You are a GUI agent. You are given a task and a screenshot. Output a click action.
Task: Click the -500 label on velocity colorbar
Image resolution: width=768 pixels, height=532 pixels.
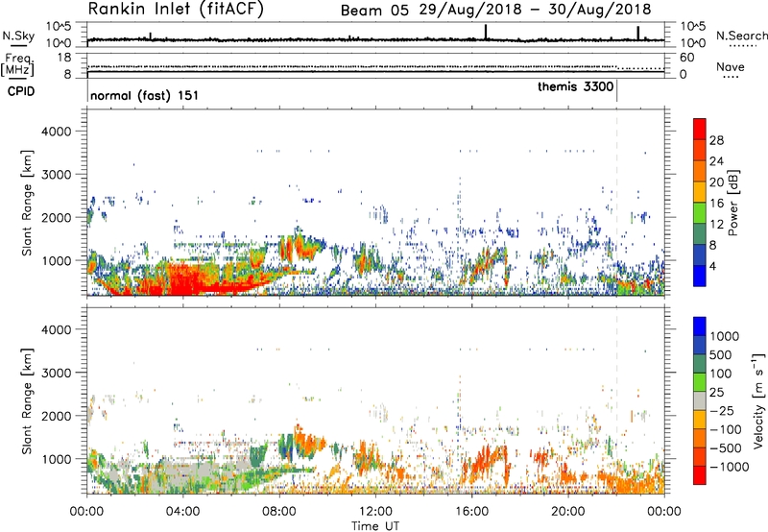click(726, 447)
